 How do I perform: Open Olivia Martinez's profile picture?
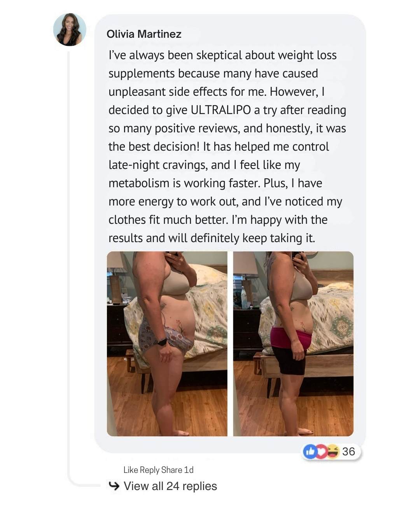click(x=70, y=30)
